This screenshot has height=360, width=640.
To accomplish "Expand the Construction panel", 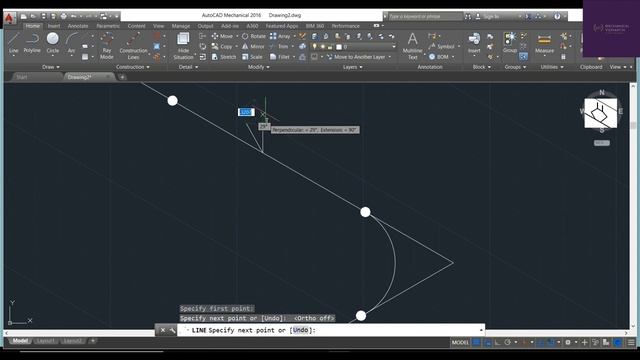I will [133, 67].
